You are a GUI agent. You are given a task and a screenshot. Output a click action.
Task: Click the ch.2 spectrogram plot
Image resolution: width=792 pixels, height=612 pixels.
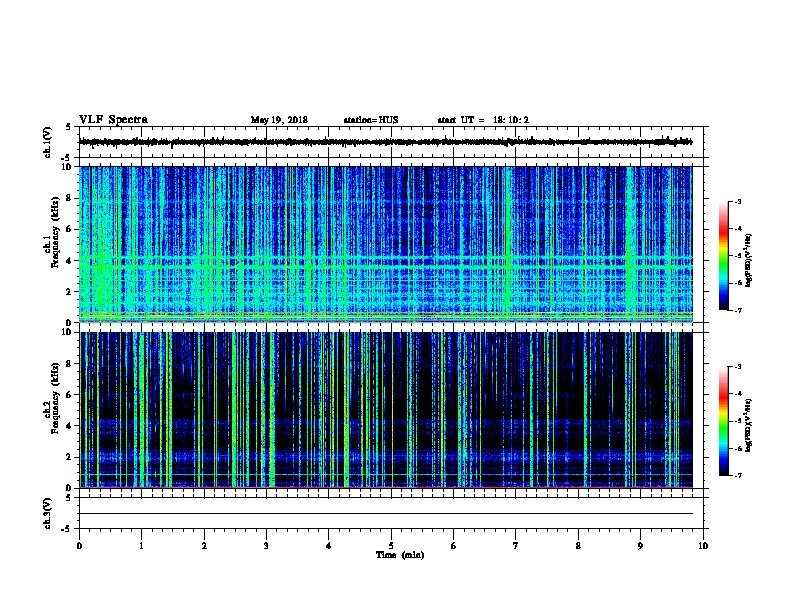click(386, 410)
